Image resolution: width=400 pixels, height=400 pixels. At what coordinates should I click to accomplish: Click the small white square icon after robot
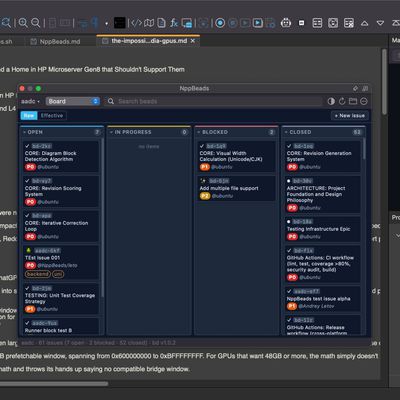coord(301,23)
